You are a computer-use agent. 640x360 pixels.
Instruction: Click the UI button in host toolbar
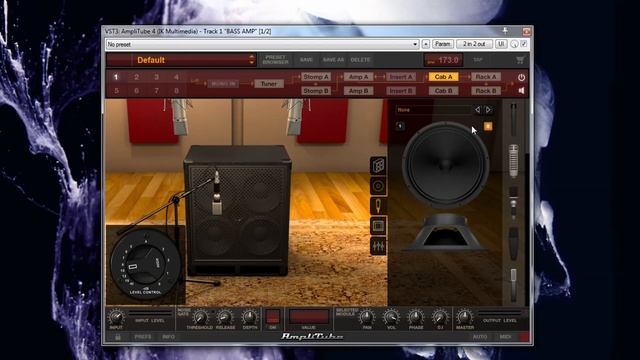501,44
